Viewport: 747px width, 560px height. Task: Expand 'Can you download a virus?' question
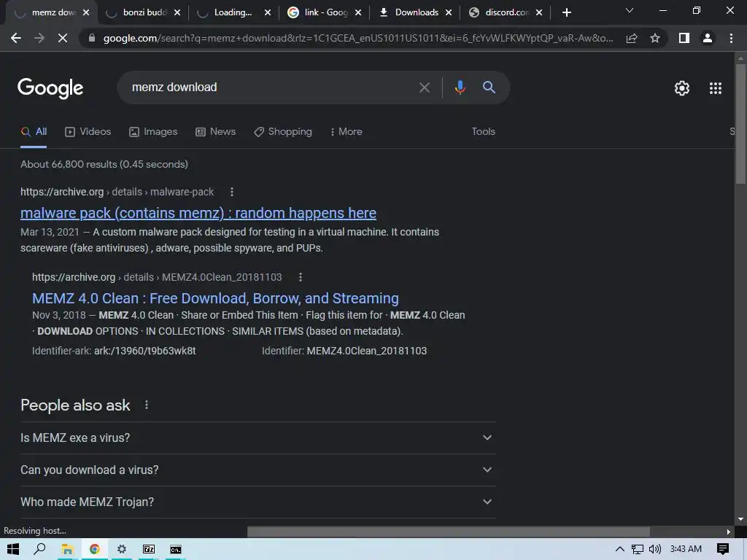point(258,470)
